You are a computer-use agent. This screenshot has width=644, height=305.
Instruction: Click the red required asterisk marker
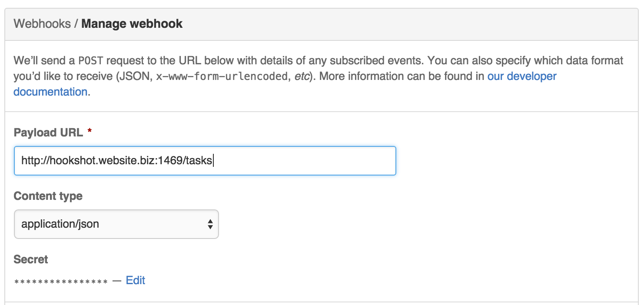click(x=90, y=132)
